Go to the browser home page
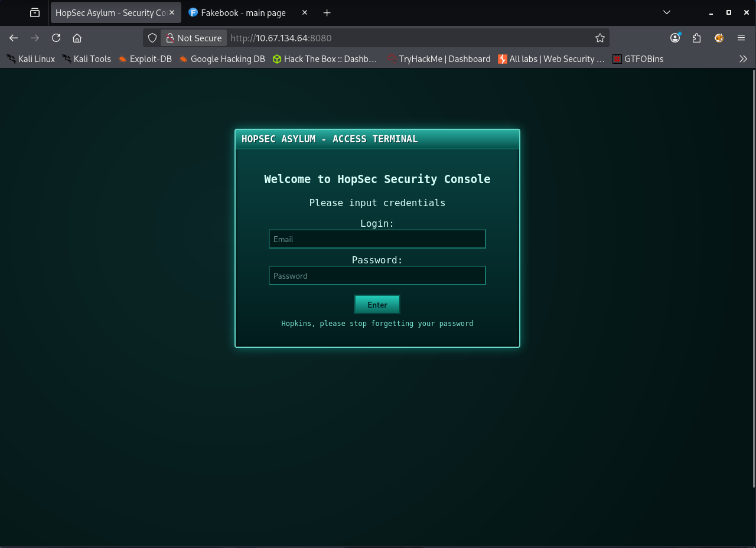This screenshot has height=548, width=756. click(x=77, y=38)
